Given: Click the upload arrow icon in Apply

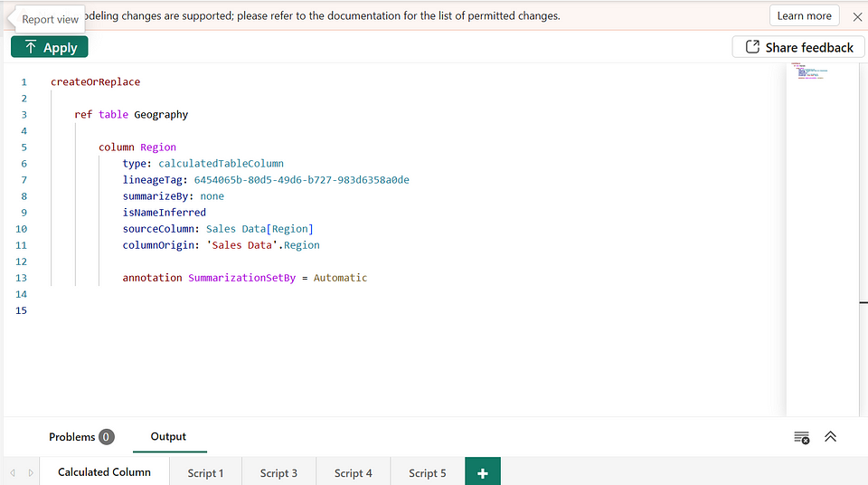Looking at the screenshot, I should (31, 47).
